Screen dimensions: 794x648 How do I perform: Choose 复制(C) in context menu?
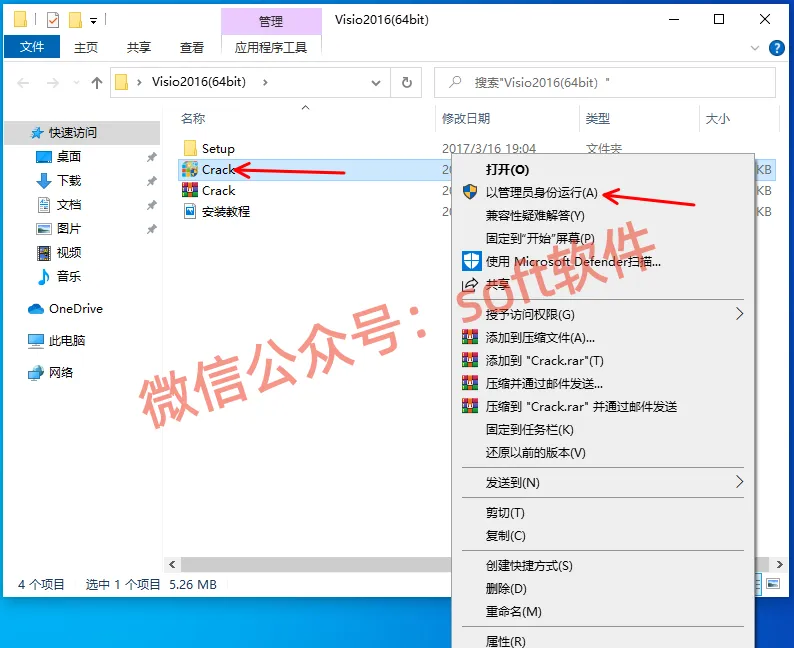[505, 536]
